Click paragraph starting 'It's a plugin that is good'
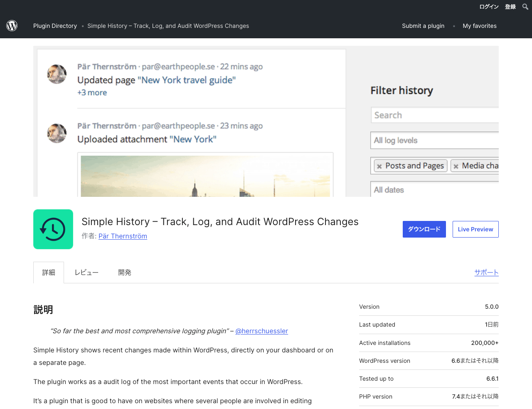This screenshot has width=532, height=409. 172,401
